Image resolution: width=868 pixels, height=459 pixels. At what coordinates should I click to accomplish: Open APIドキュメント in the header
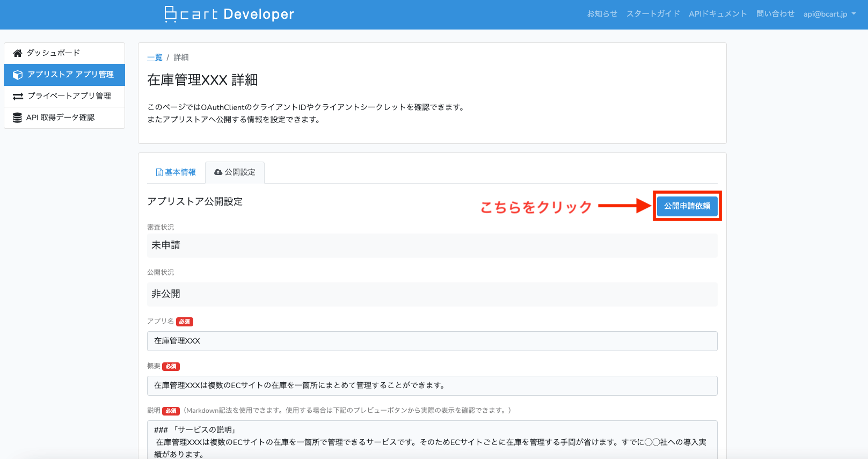coord(718,14)
